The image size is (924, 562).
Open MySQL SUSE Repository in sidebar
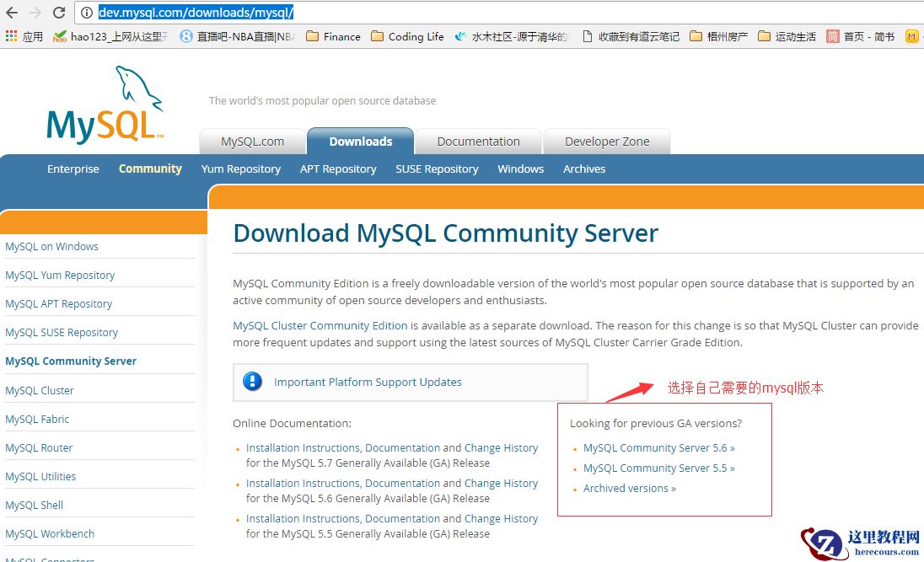(62, 332)
